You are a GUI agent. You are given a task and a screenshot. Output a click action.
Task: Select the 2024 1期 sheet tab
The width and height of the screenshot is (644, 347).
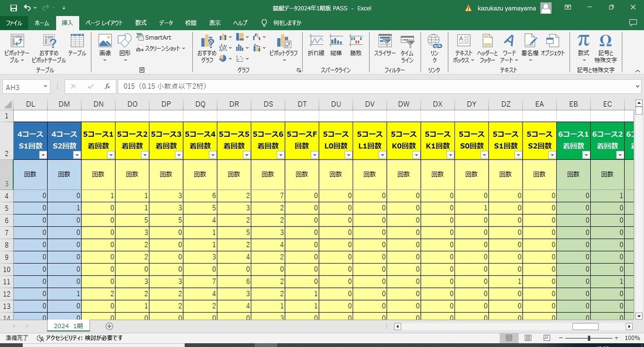click(x=69, y=326)
